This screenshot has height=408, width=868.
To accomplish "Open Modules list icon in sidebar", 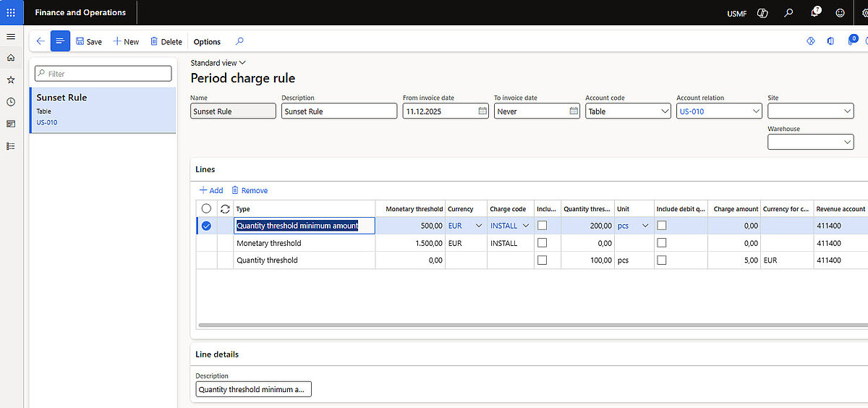I will (x=11, y=146).
